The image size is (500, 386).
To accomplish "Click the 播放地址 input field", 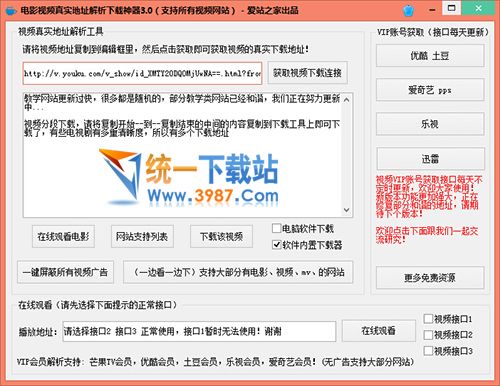I will click(x=199, y=331).
